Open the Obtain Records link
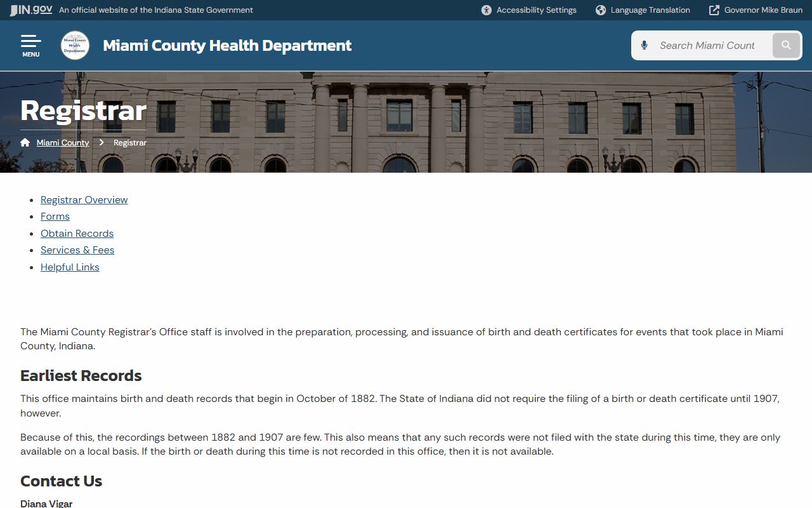 click(x=77, y=234)
